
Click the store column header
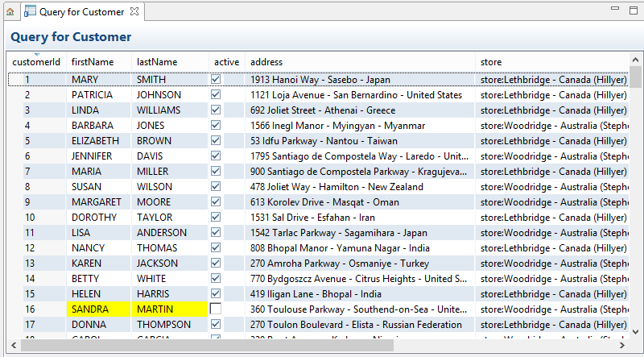point(491,62)
